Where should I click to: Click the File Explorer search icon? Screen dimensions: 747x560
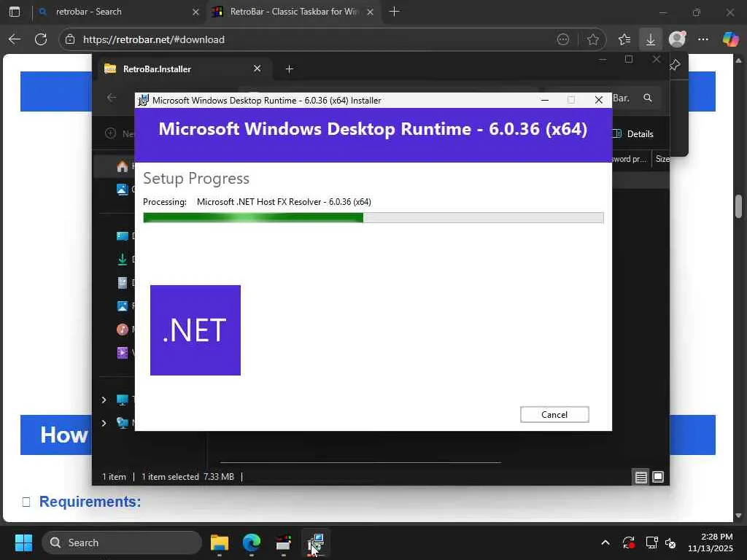pyautogui.click(x=648, y=98)
